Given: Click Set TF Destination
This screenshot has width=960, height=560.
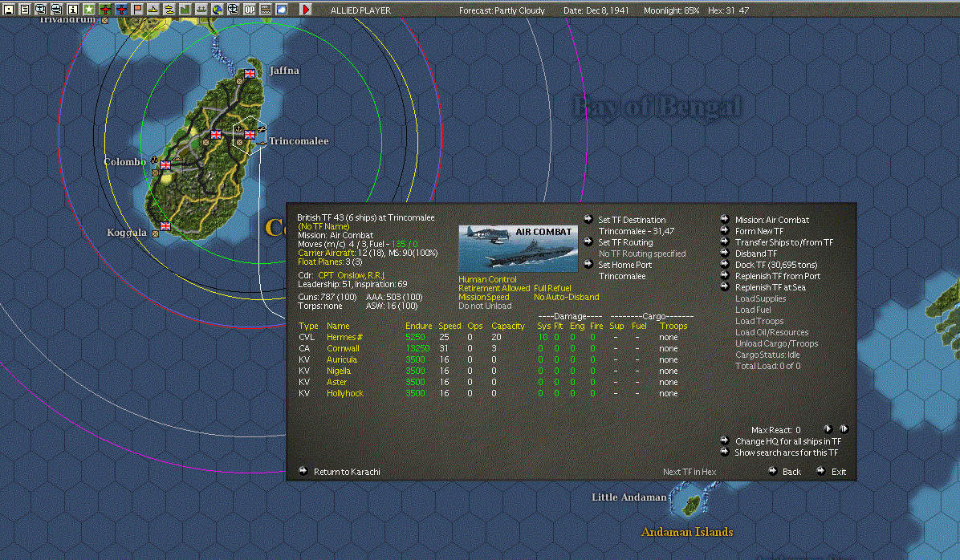Looking at the screenshot, I should coord(632,220).
